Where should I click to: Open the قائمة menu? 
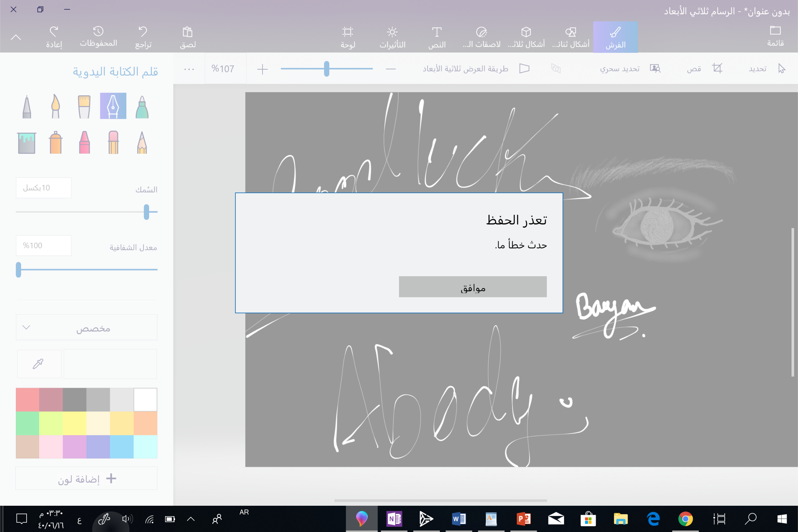coord(775,36)
